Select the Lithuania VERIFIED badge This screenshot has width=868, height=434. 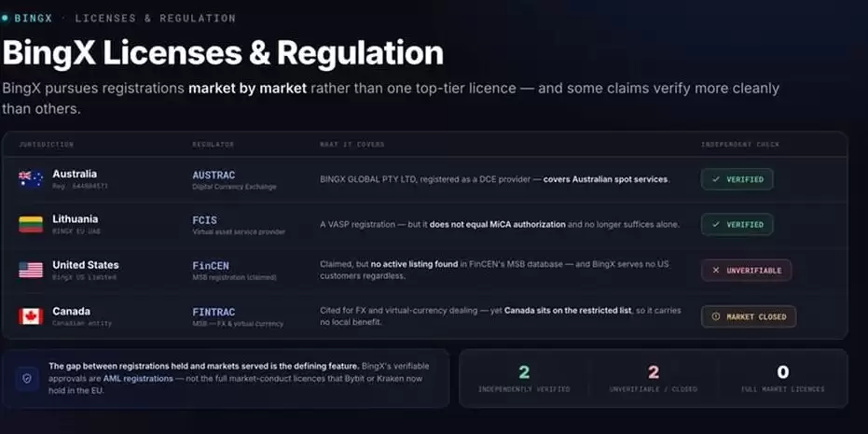(737, 225)
